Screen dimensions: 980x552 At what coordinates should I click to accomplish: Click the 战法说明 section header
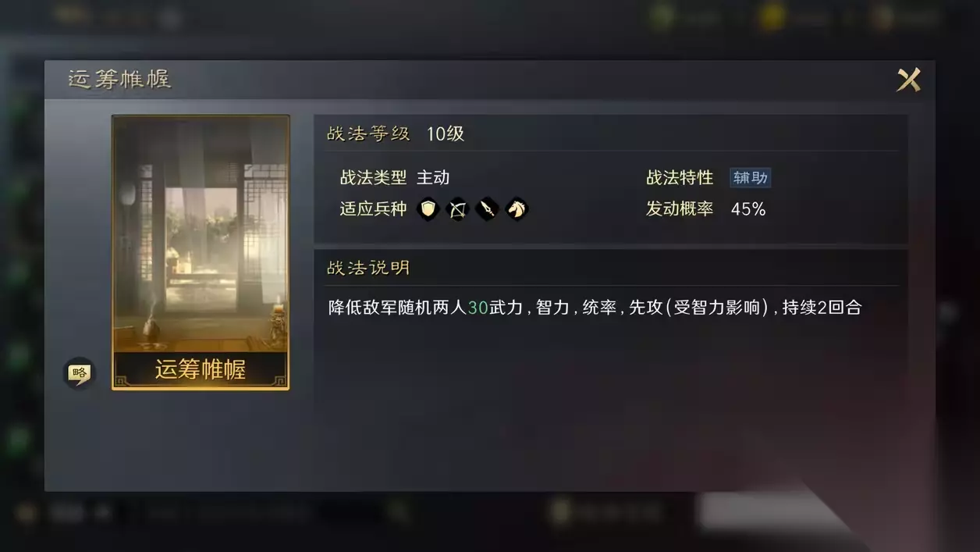(x=368, y=268)
